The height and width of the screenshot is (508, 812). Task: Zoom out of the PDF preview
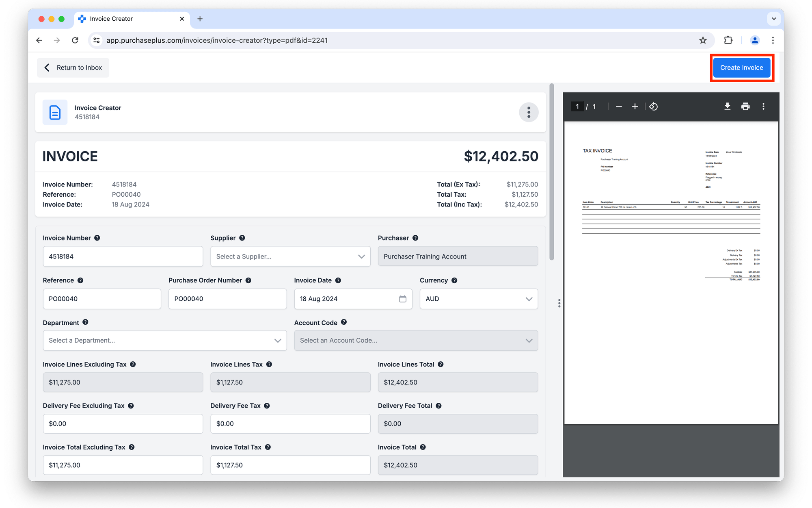[619, 106]
